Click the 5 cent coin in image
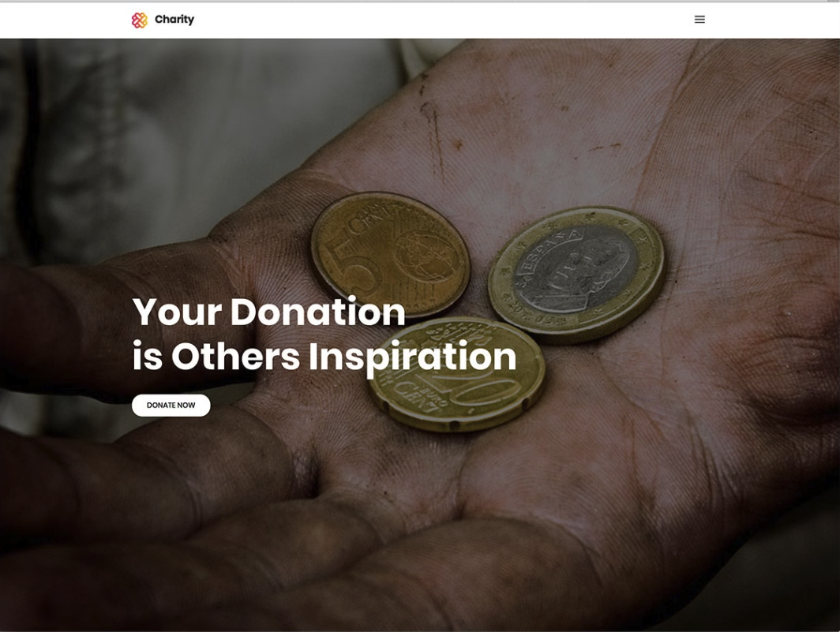840x632 pixels. pyautogui.click(x=390, y=253)
